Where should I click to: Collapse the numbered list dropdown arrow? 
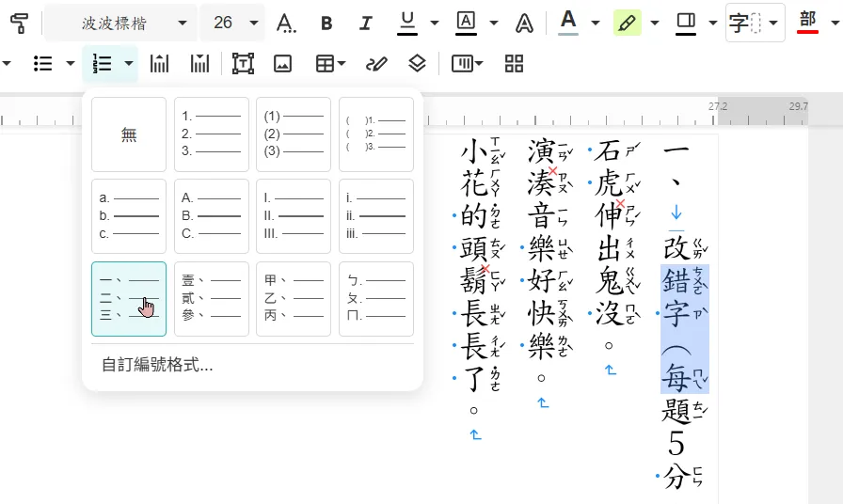coord(129,63)
